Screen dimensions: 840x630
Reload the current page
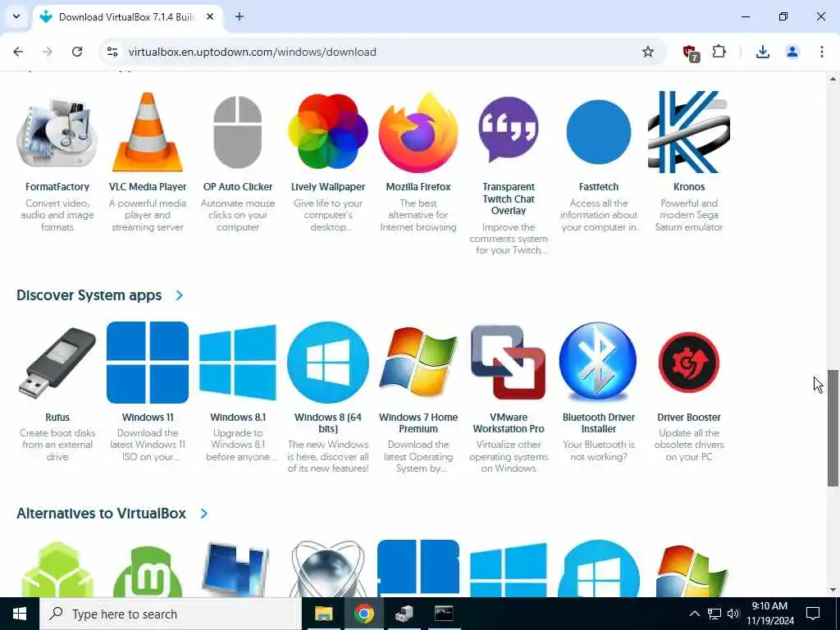77,52
